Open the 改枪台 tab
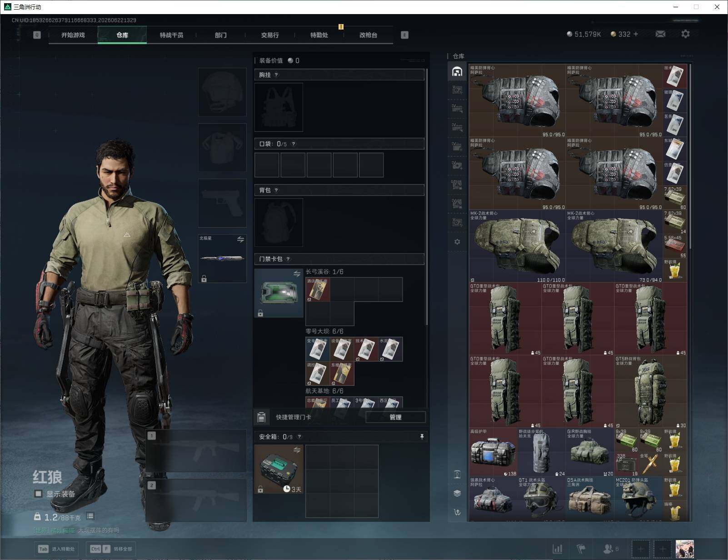Screen dimensions: 728x560 click(x=368, y=35)
